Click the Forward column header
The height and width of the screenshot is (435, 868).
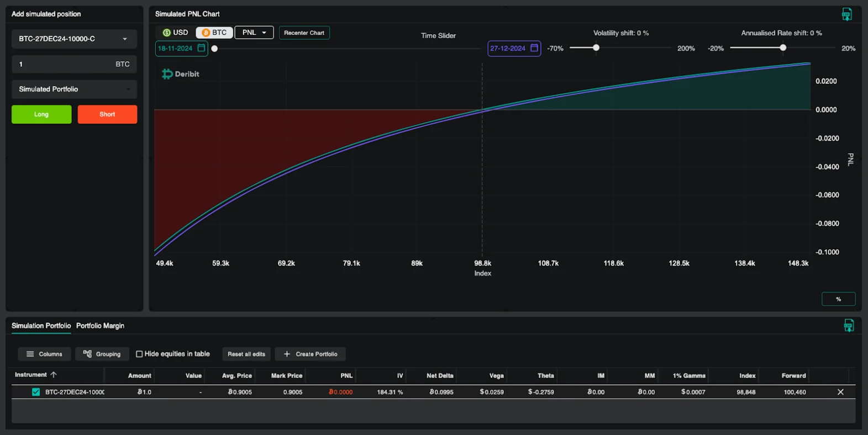pos(793,375)
